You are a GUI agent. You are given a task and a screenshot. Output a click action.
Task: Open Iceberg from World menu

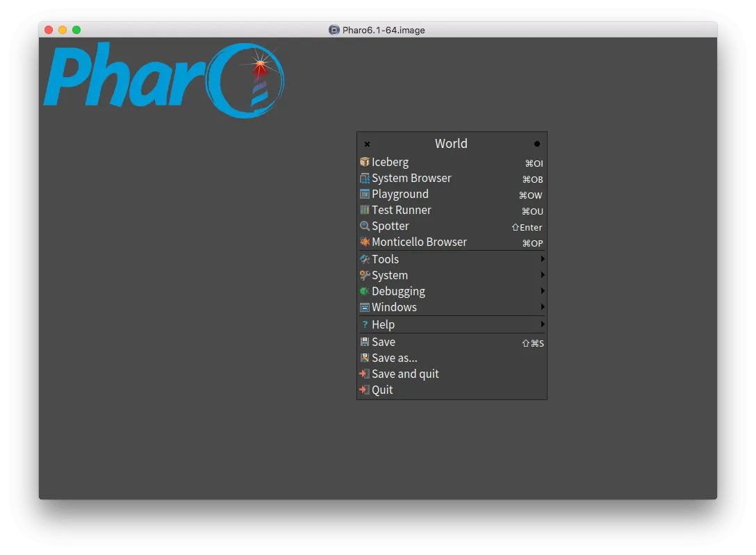click(452, 163)
